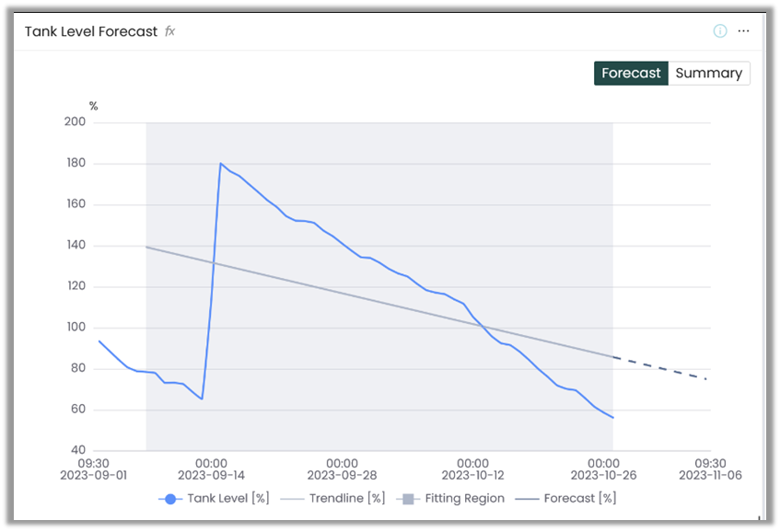Click the Forecast legend line marker

[527, 499]
